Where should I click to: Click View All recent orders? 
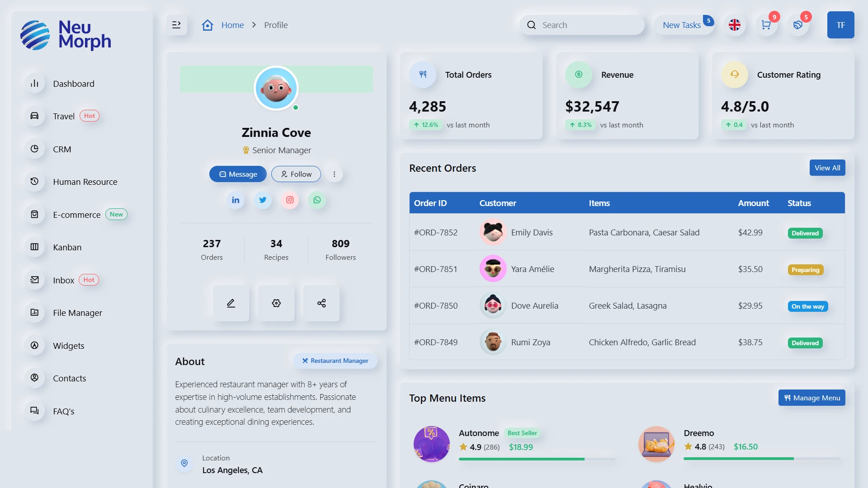[x=827, y=168]
